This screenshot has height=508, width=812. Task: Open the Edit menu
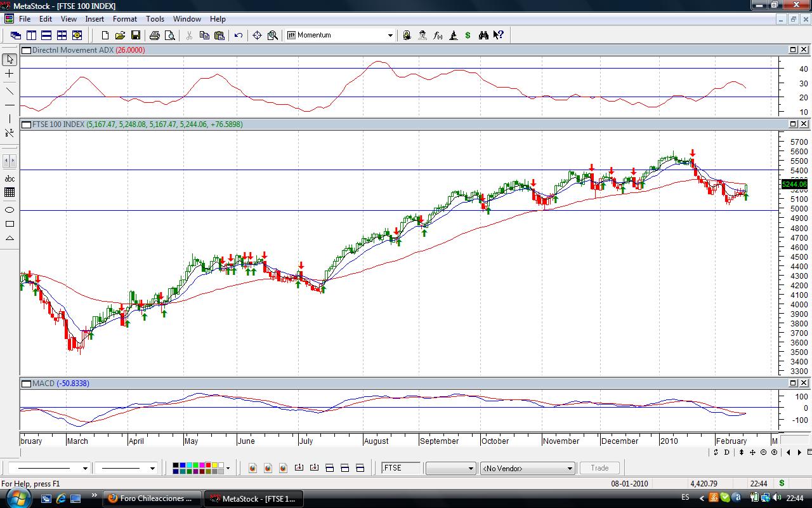(x=46, y=19)
